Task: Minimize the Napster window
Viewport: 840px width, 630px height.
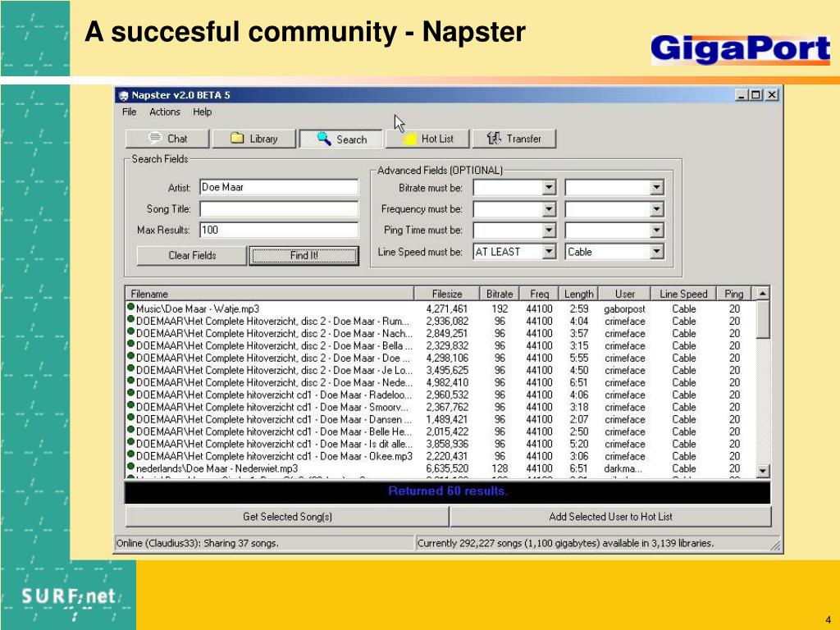Action: coord(742,95)
